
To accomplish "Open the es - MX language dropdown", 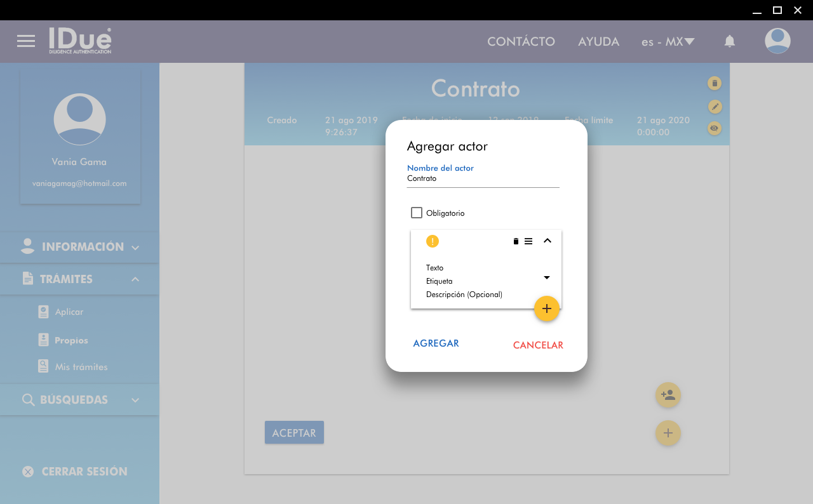I will point(668,42).
